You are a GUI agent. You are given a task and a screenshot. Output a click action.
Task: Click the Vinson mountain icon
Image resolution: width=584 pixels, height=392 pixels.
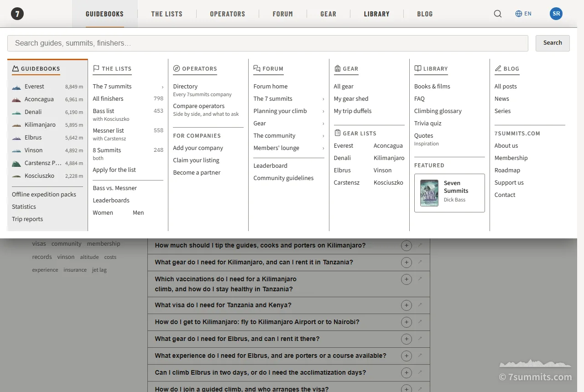tap(16, 150)
